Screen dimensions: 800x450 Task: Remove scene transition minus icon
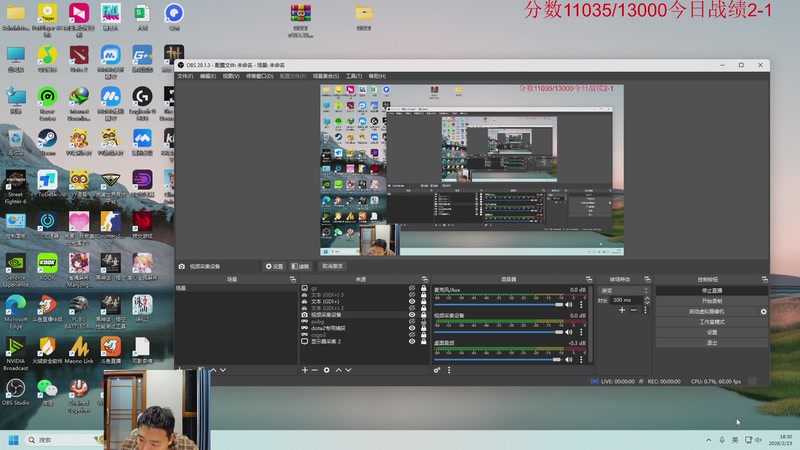(634, 310)
